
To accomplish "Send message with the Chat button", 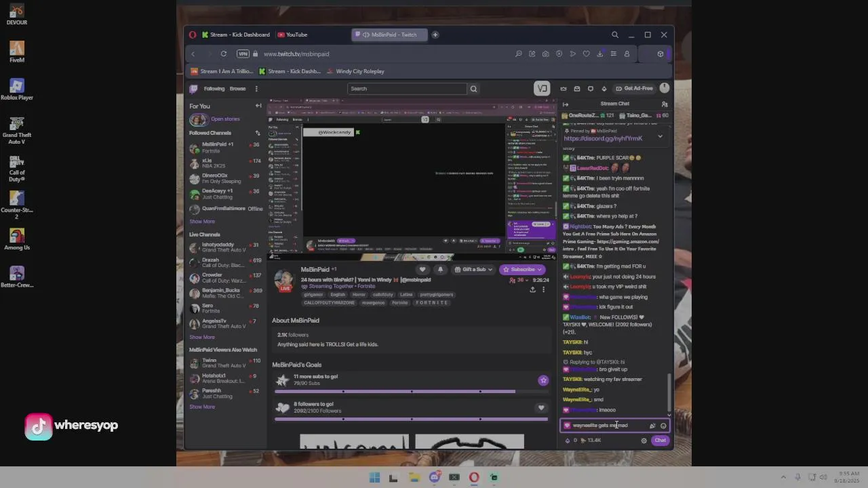I will click(660, 441).
